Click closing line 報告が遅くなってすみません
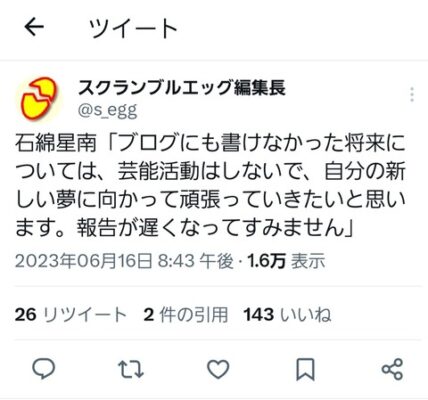 coord(210,228)
